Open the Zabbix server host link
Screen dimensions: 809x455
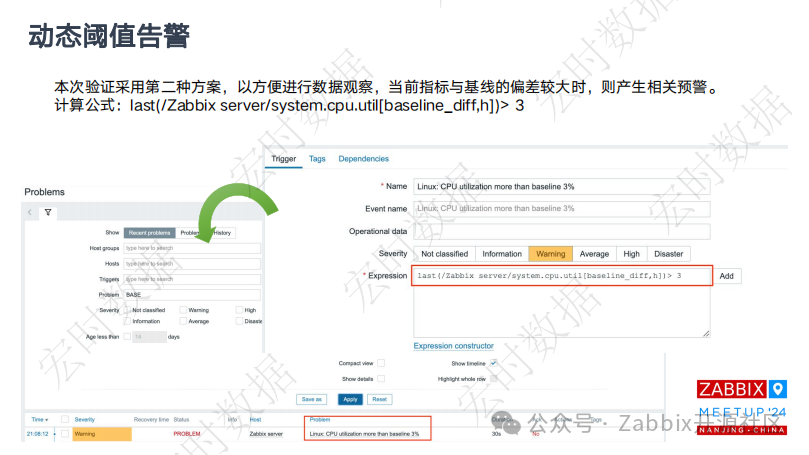pos(266,434)
